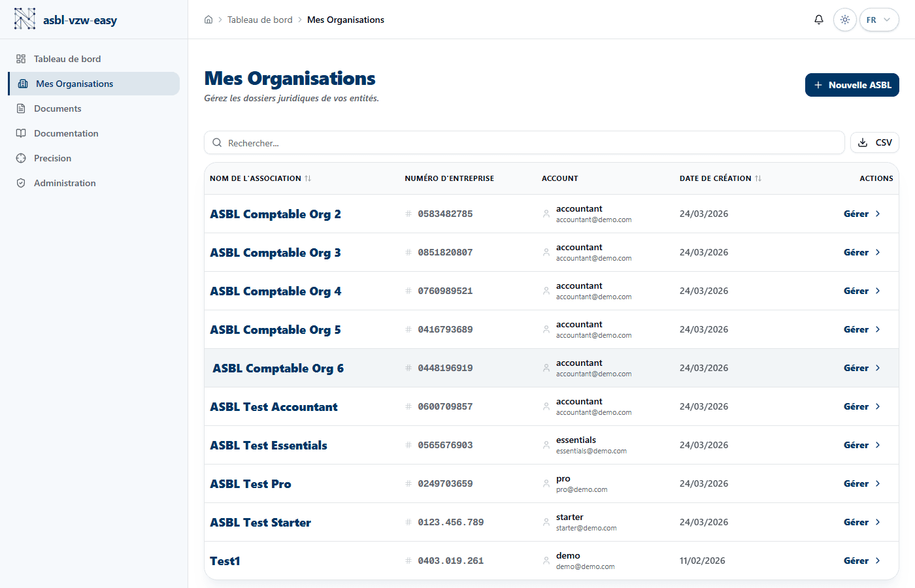Viewport: 915px width, 588px height.
Task: Click Gérer for ASBL Test Pro
Action: click(x=862, y=483)
